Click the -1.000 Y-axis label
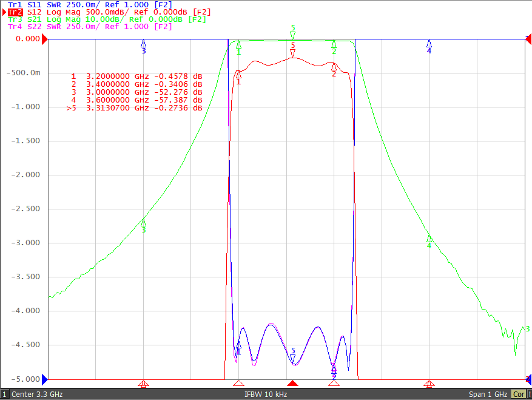Screen dimensions: 532x400 pyautogui.click(x=25, y=107)
